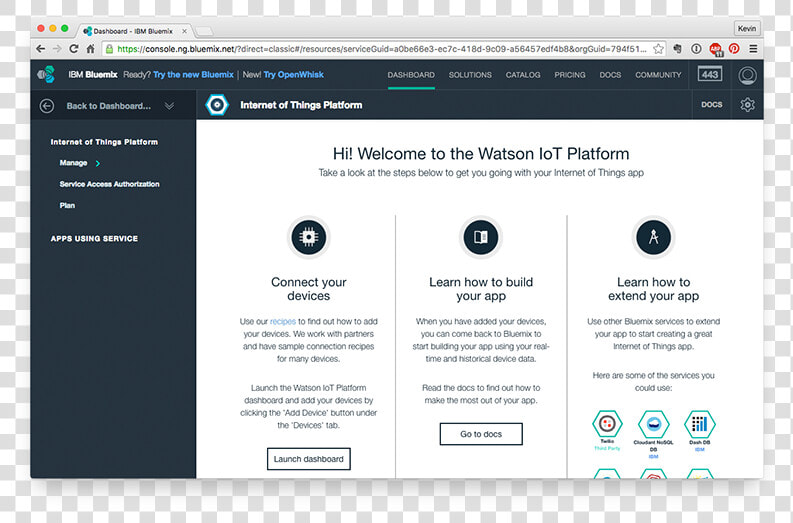Open the DASHBOARD nav tab
The image size is (793, 523).
pos(411,75)
